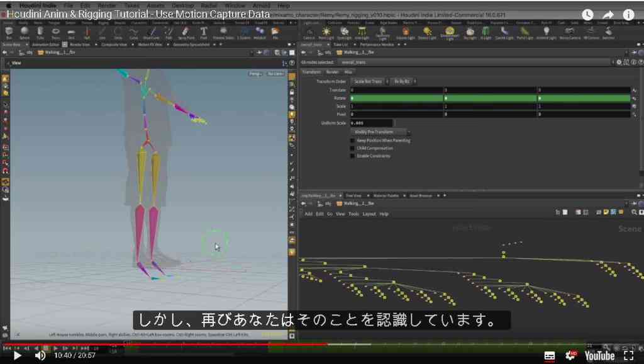Open the macOS Apple menu
Screen dimensions: 644x364
click(x=9, y=6)
